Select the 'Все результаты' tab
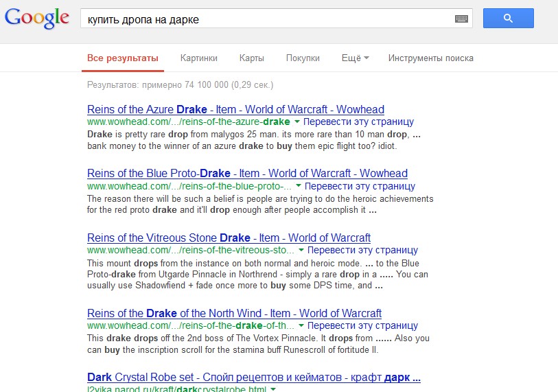The image size is (558, 392). (x=123, y=58)
